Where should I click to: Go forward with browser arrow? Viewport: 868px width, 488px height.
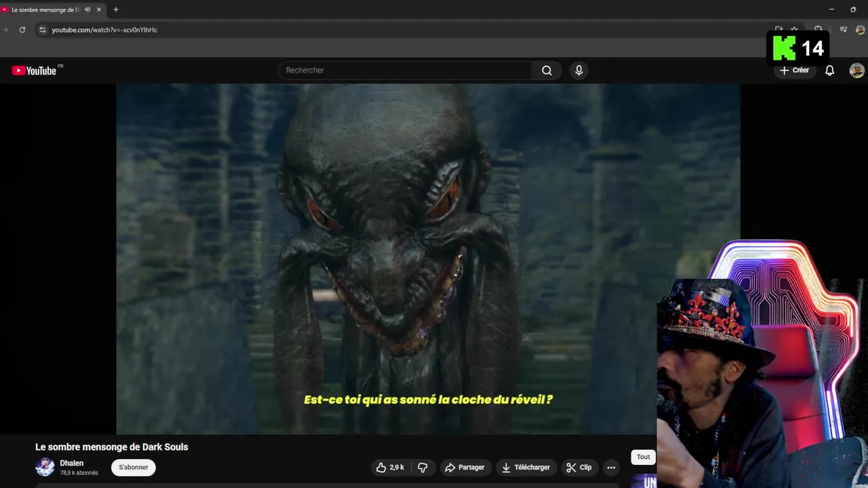click(5, 30)
